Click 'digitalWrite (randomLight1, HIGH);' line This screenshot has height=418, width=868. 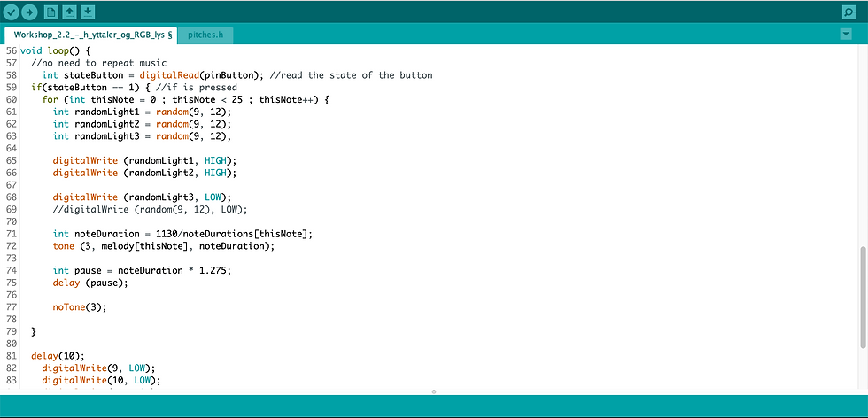tap(144, 160)
